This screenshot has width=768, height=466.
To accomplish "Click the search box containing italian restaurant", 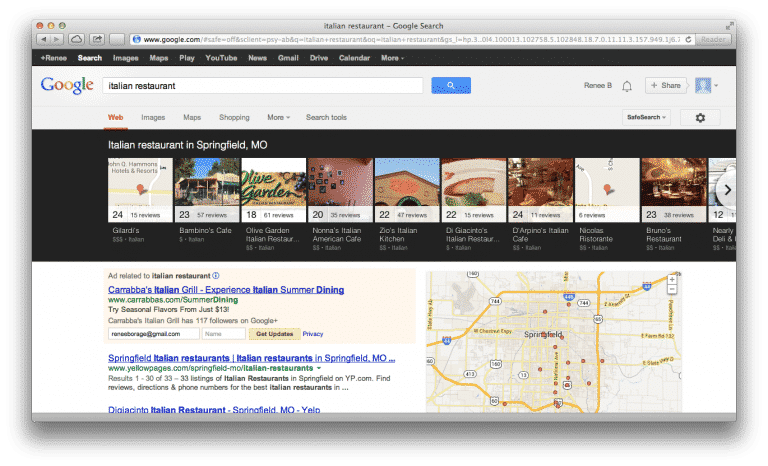I will tap(263, 86).
